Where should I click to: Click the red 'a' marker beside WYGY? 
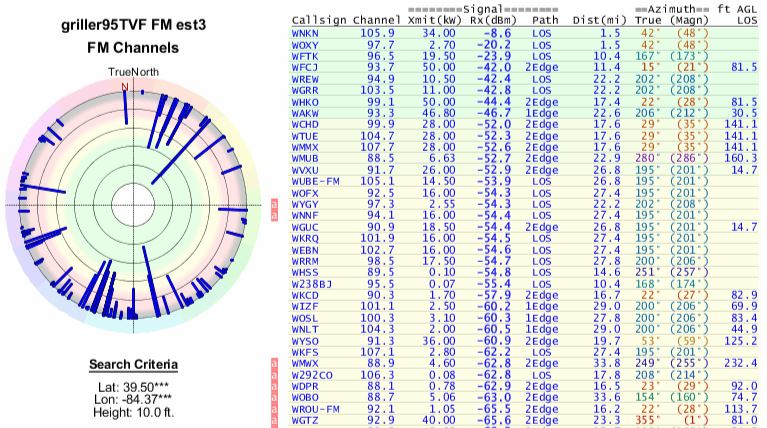pyautogui.click(x=275, y=203)
